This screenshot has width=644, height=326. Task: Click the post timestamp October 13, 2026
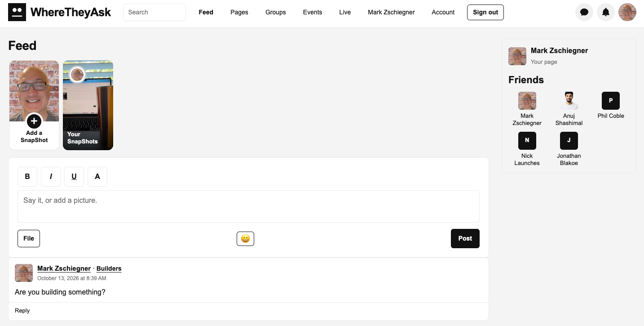coord(72,278)
